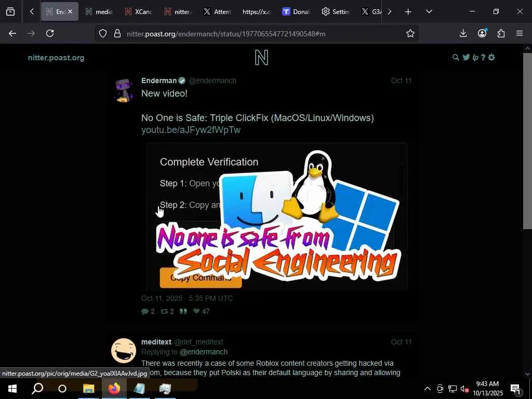The height and width of the screenshot is (399, 532).
Task: Click the Twitter bird icon in Nitter header
Action: (466, 57)
